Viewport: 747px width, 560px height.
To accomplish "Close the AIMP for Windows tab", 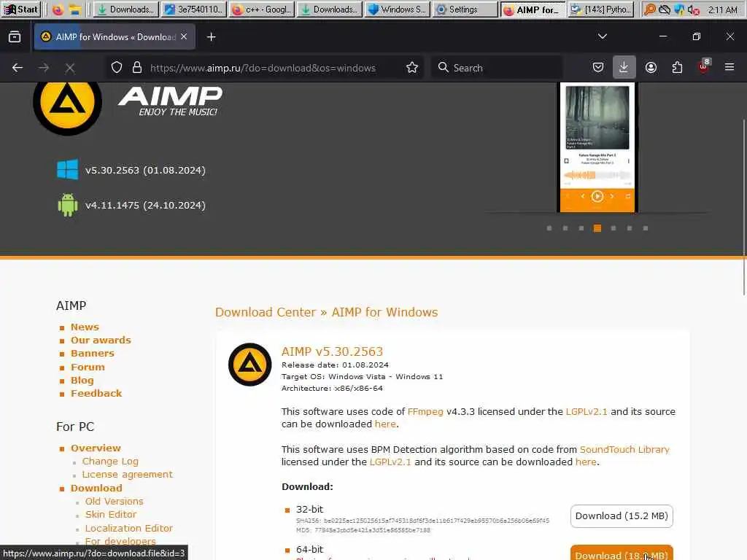I will tap(184, 36).
